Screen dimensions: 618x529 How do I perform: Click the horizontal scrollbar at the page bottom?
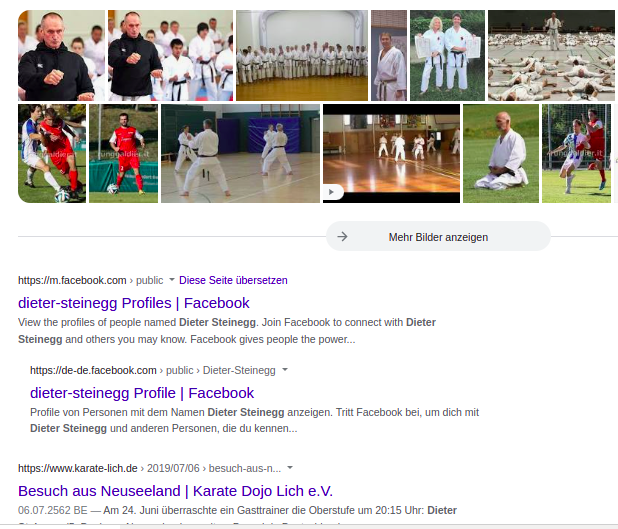(300, 525)
